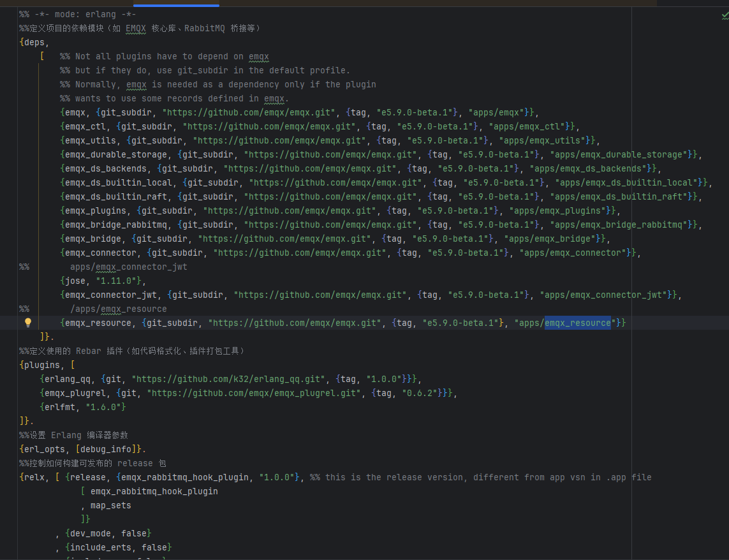Click "apps/emqx_utils" path string
Screen dimensions: 729x560
543,140
